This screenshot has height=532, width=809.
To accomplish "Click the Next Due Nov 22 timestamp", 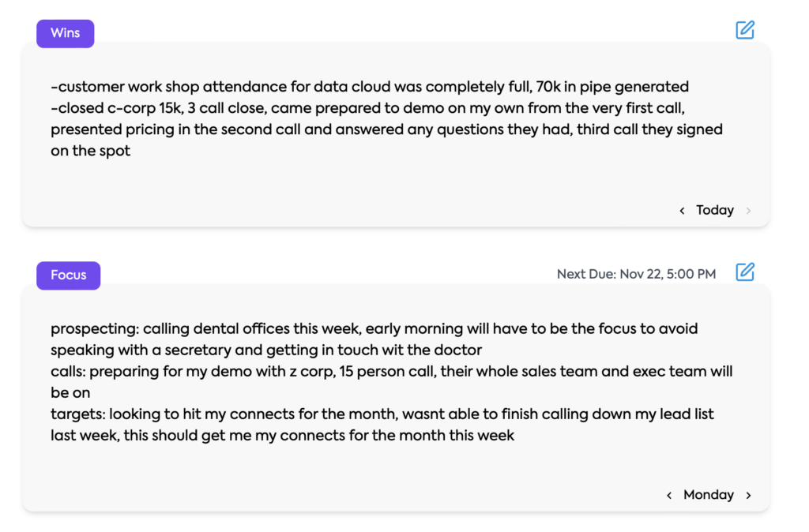I will pyautogui.click(x=636, y=274).
